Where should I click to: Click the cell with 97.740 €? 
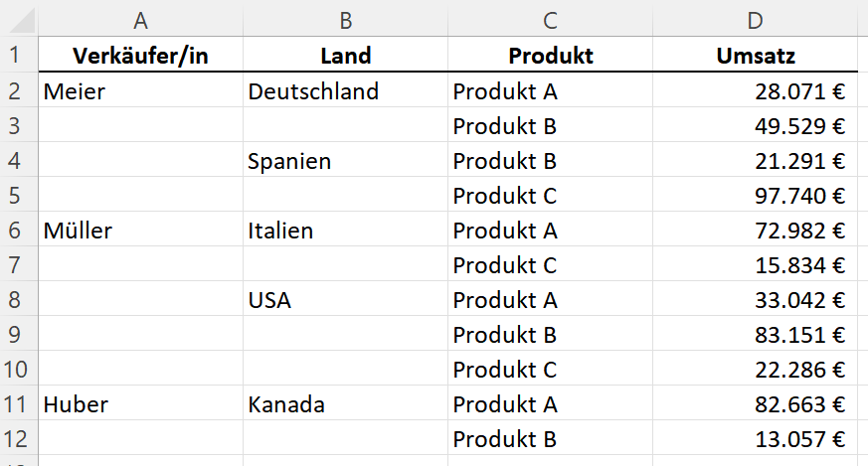point(755,195)
